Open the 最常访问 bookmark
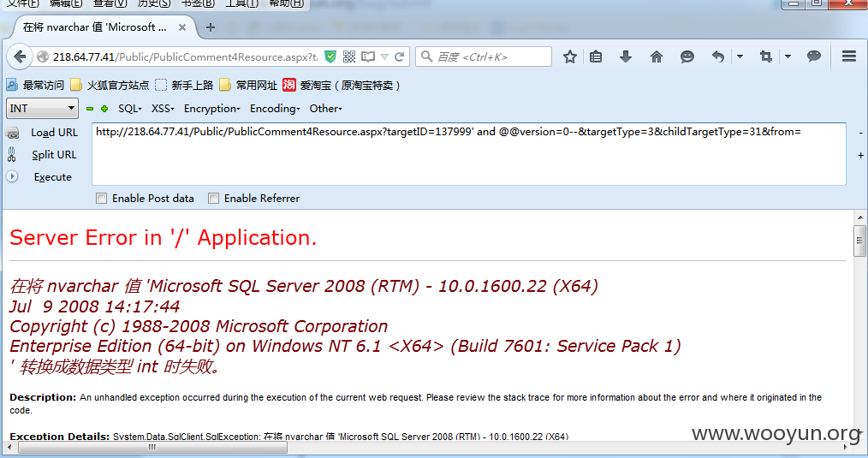 35,85
